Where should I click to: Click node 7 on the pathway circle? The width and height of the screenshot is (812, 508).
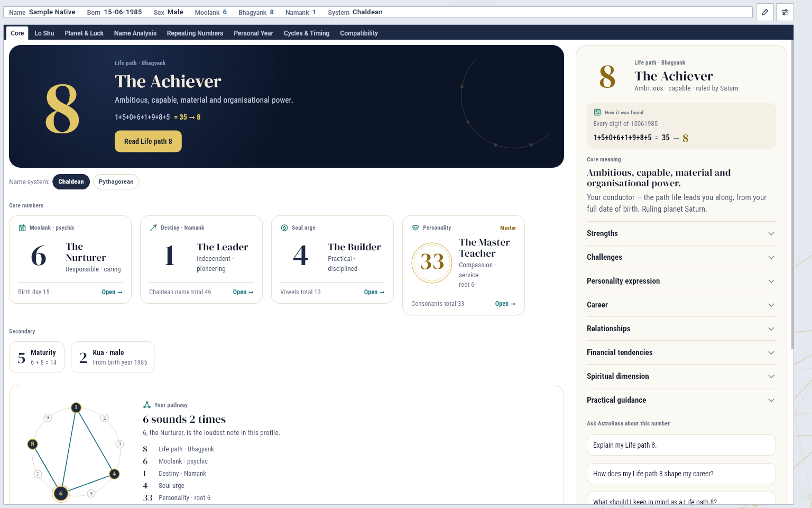[x=38, y=474]
